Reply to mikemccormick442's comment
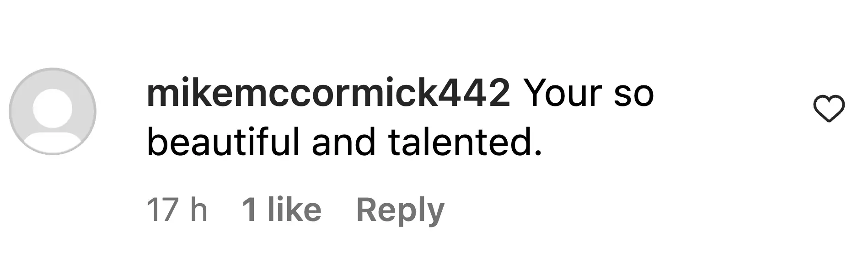The width and height of the screenshot is (868, 263). point(400,210)
